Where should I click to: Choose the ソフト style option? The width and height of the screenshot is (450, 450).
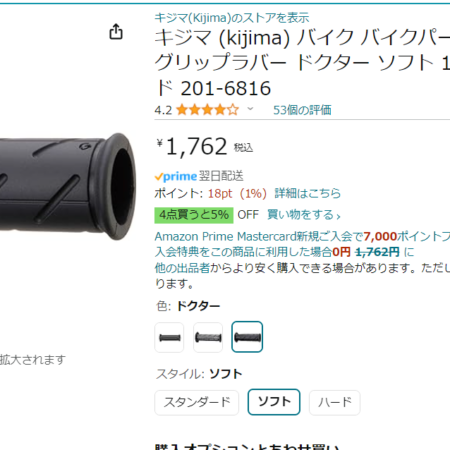274,402
